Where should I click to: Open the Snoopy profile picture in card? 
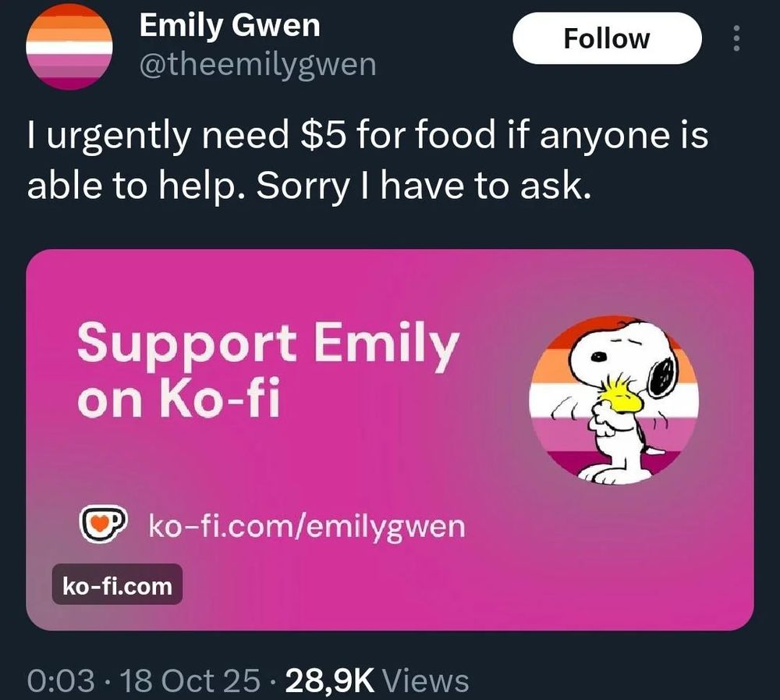(x=614, y=400)
